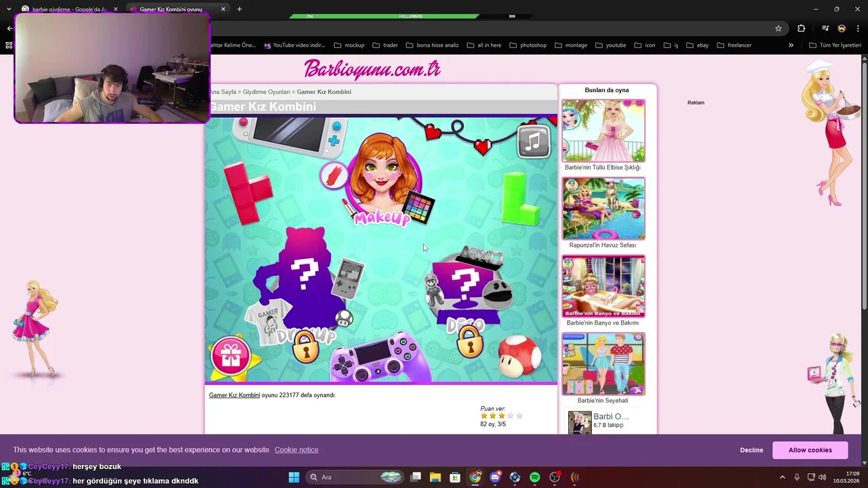Click the cooking Barbie illustration on the right
The image size is (868, 488).
click(830, 134)
